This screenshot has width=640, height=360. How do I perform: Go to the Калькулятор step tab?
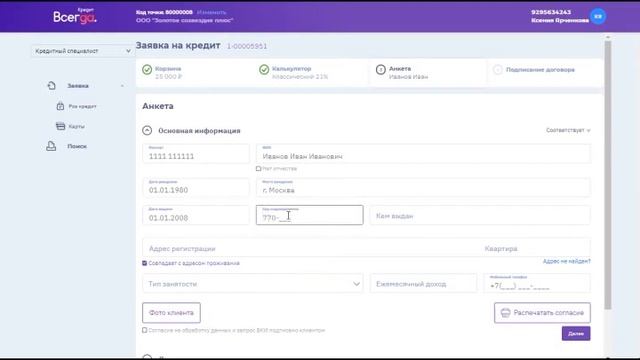(x=311, y=73)
